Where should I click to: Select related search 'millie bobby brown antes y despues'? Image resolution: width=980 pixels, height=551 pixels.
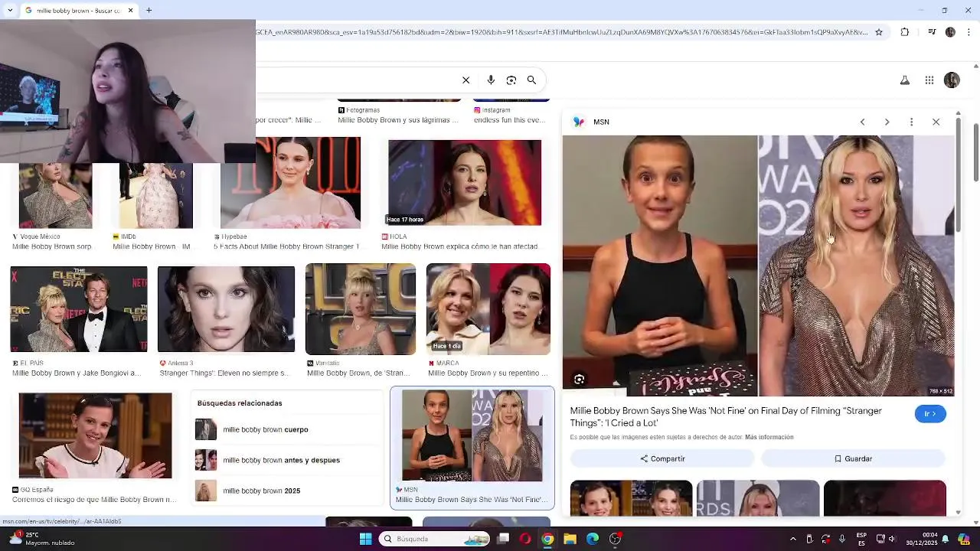281,460
